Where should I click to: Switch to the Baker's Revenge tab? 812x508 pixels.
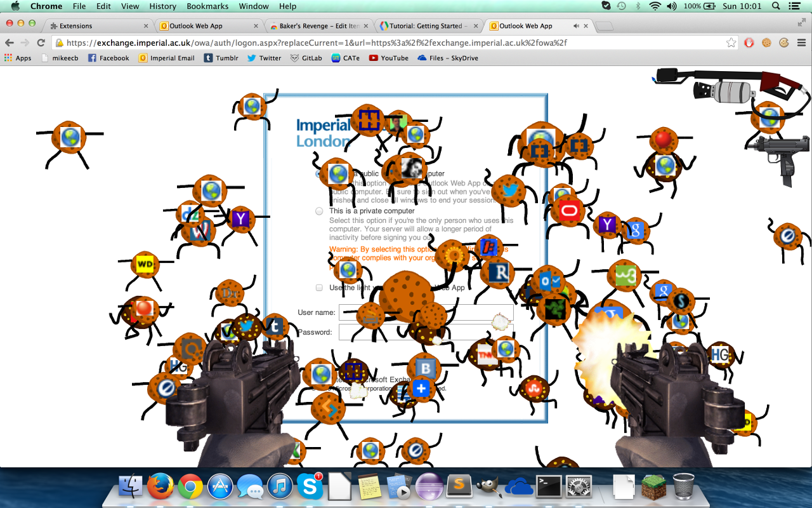(x=318, y=26)
